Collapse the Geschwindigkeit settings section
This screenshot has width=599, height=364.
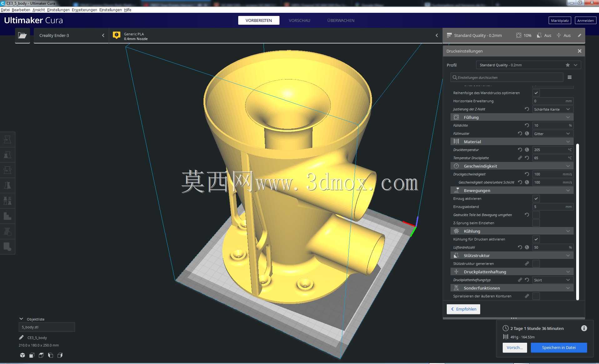point(512,166)
